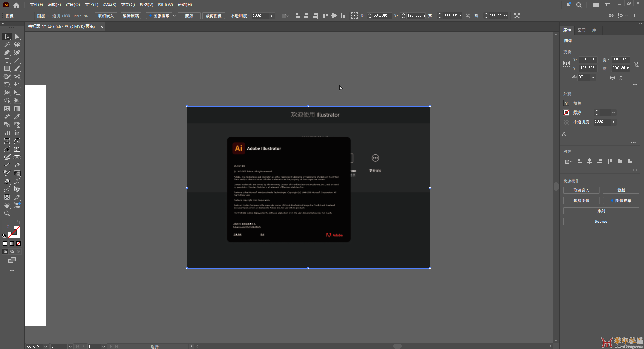Swap fill and stroke arrow
The width and height of the screenshot is (644, 349).
19,222
